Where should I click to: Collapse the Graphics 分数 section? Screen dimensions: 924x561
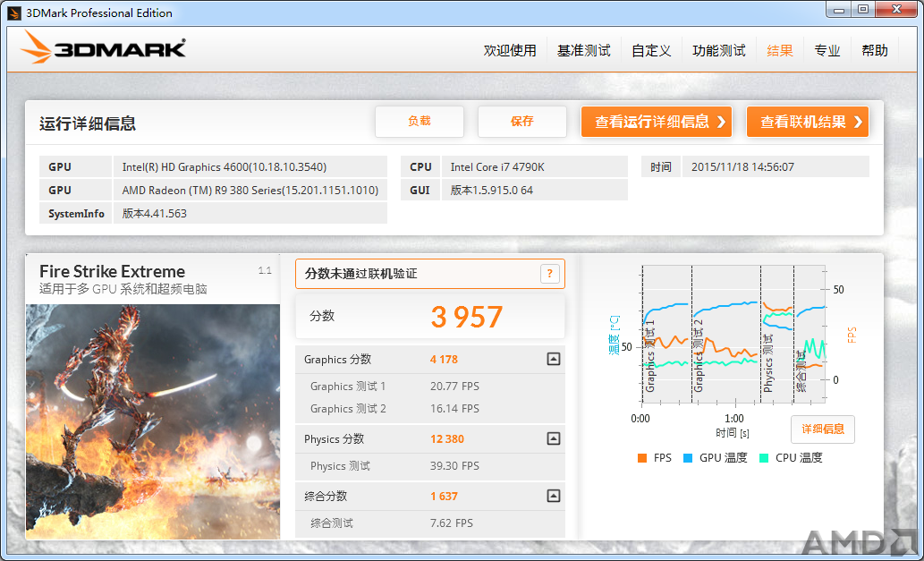[553, 359]
